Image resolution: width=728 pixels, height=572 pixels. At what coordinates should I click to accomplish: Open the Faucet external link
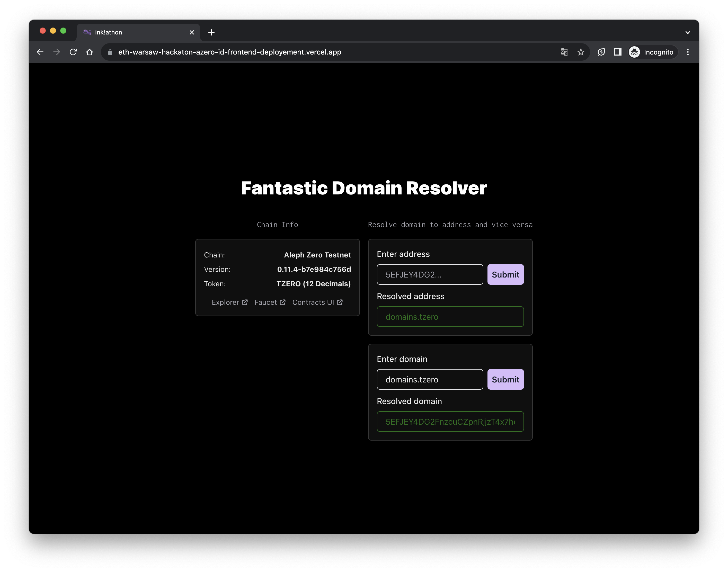pos(270,302)
